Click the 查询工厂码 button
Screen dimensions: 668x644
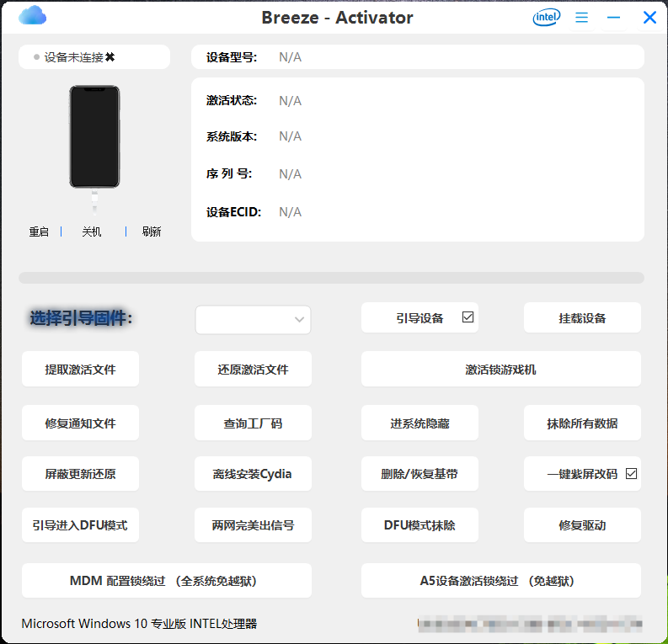tap(253, 423)
